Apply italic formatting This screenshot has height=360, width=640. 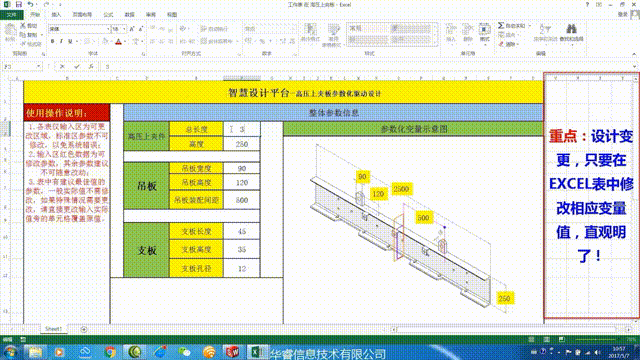pyautogui.click(x=61, y=41)
